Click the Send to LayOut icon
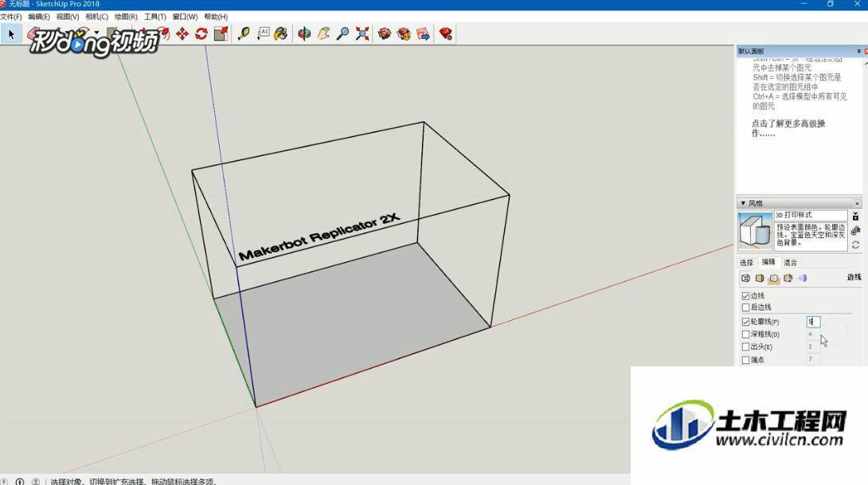The width and height of the screenshot is (868, 485). [x=424, y=34]
